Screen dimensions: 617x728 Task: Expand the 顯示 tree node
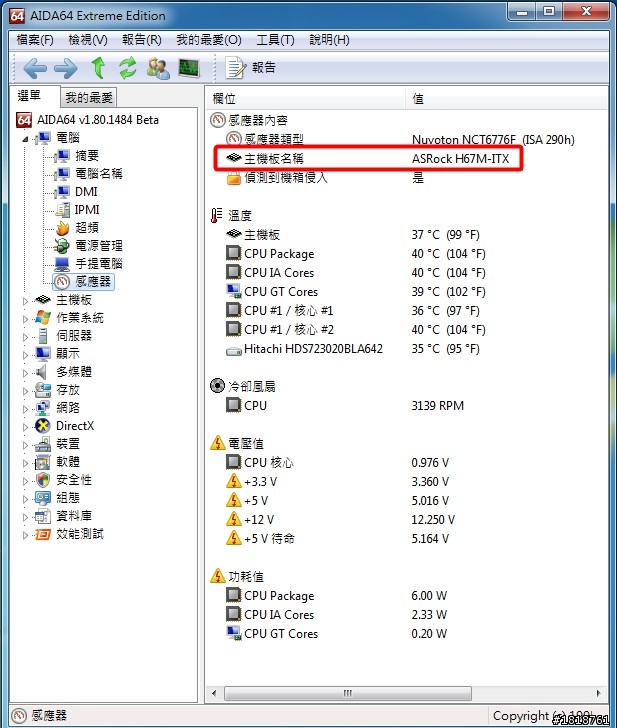(x=25, y=355)
